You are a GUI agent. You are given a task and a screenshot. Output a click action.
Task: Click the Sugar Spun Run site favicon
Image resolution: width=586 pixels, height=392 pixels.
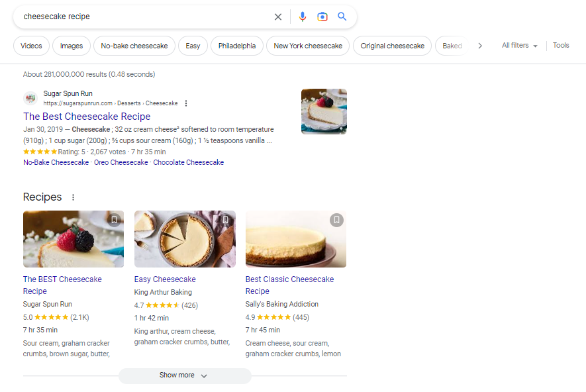tap(30, 98)
